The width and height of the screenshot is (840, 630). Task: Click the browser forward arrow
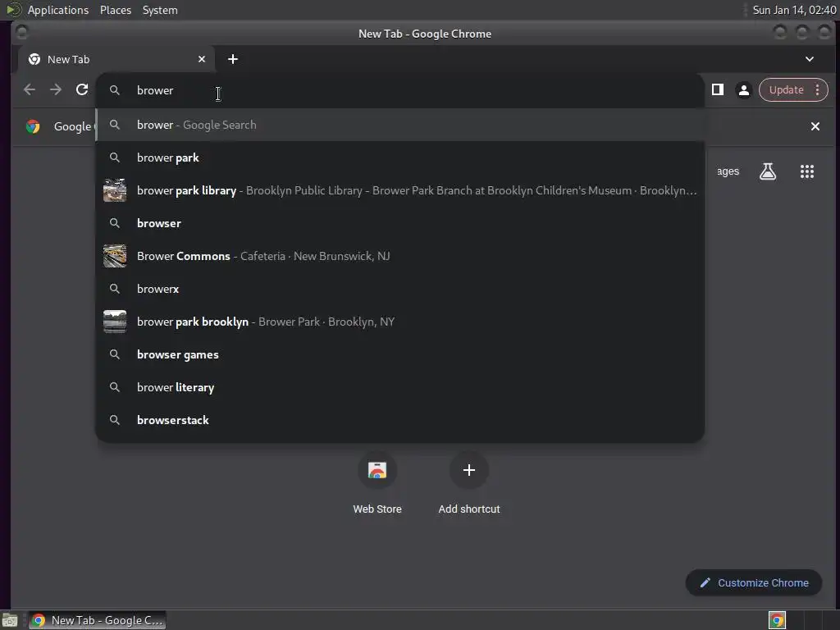56,90
